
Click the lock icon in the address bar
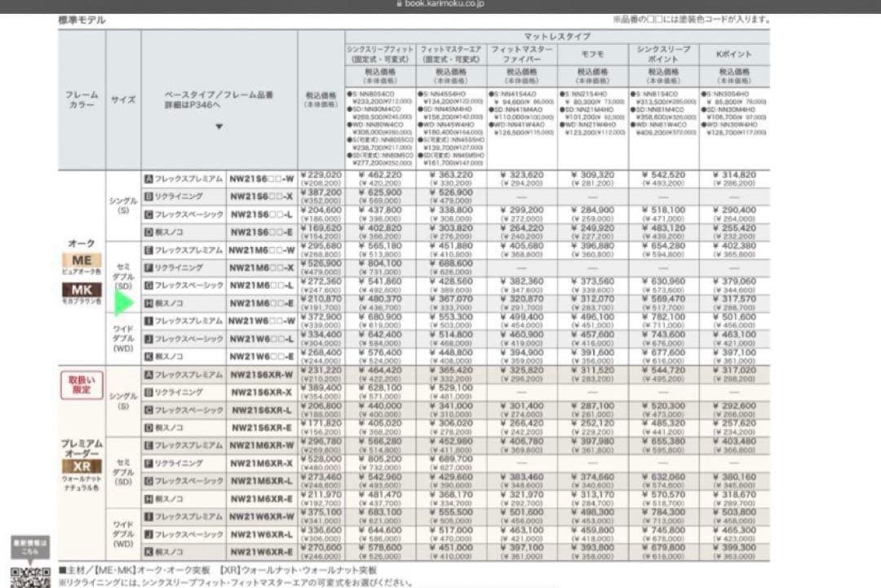pos(398,4)
